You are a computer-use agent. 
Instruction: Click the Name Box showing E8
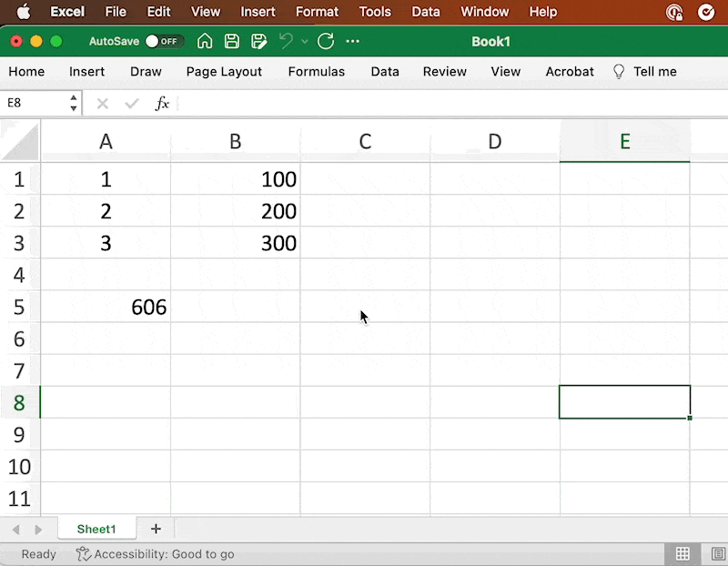(x=35, y=103)
